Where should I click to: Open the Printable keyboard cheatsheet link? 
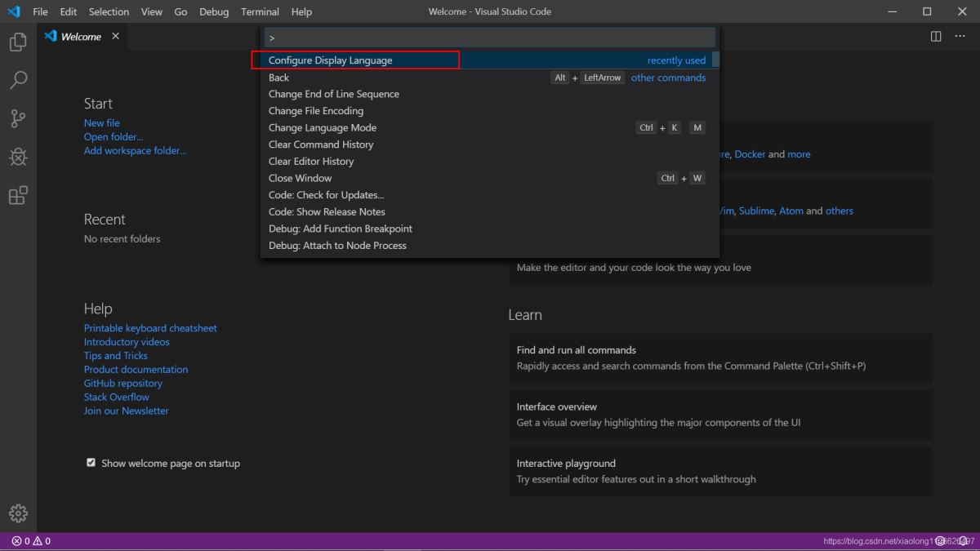pyautogui.click(x=150, y=327)
